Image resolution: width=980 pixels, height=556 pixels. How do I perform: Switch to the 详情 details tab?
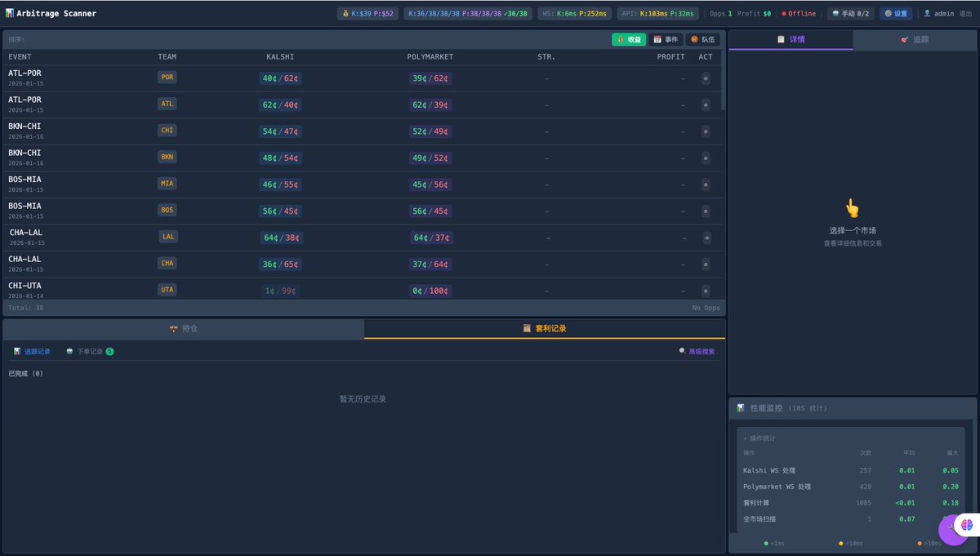click(791, 39)
